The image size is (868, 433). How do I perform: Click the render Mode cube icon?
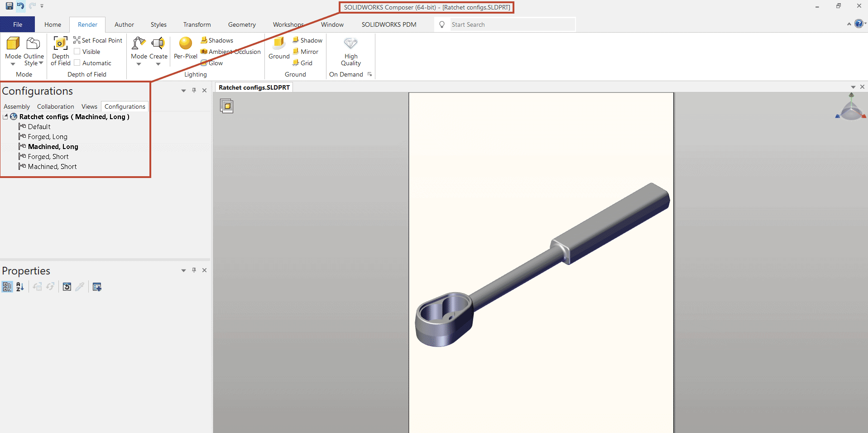(x=13, y=43)
